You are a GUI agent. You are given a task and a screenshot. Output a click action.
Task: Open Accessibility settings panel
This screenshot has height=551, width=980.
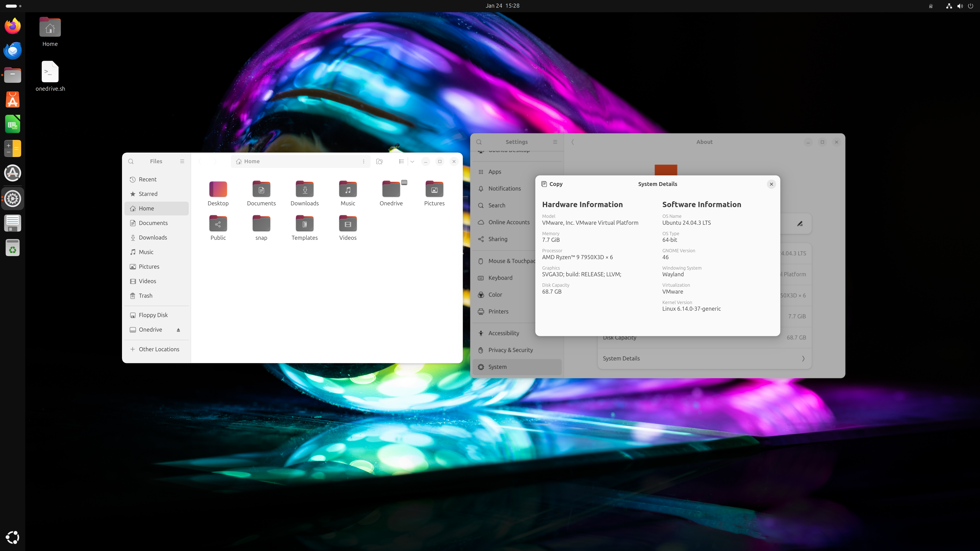coord(503,333)
